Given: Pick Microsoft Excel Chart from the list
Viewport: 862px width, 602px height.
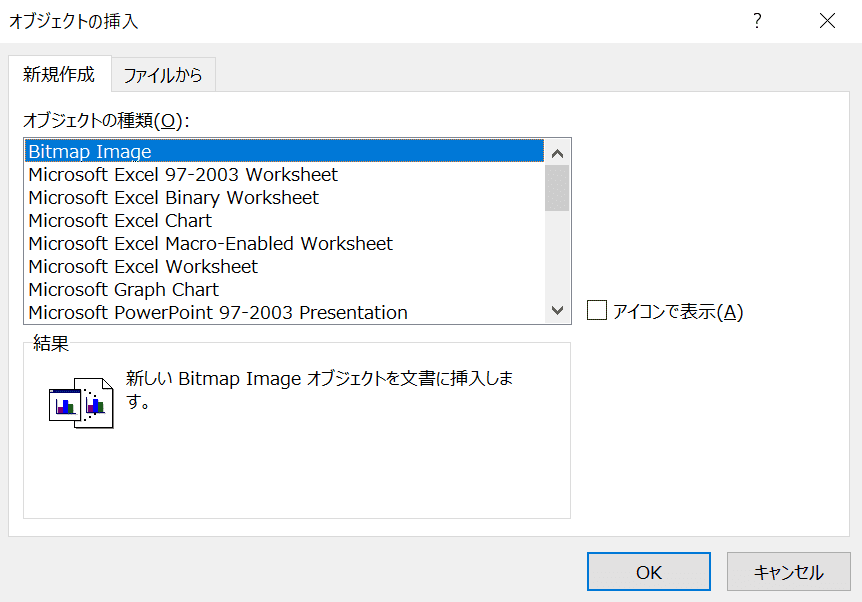Looking at the screenshot, I should click(x=284, y=220).
